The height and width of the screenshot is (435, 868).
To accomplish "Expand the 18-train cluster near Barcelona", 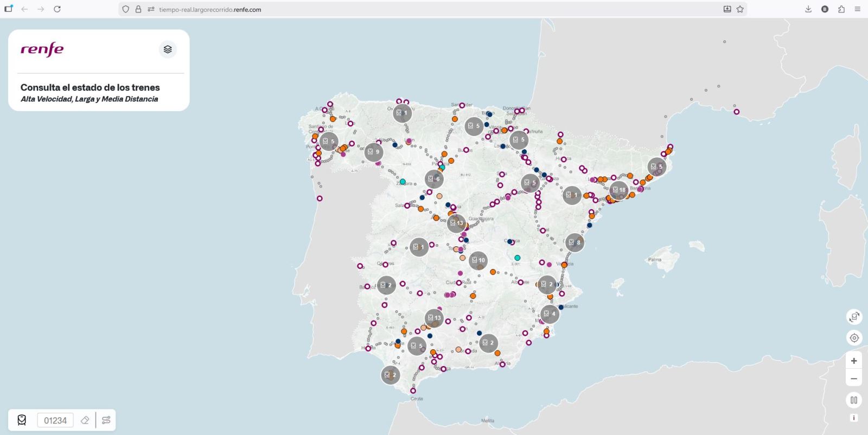I will click(618, 190).
